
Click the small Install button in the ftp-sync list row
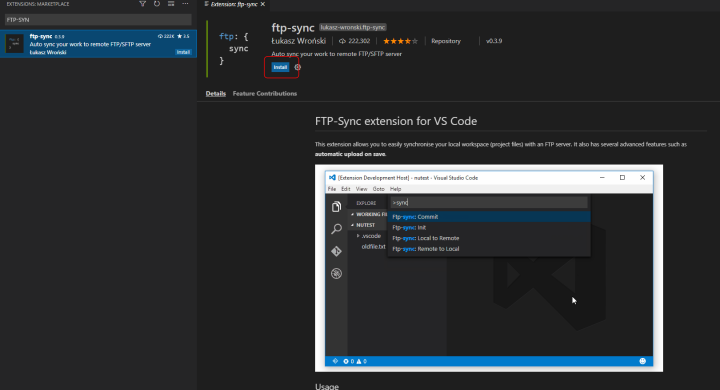(183, 52)
